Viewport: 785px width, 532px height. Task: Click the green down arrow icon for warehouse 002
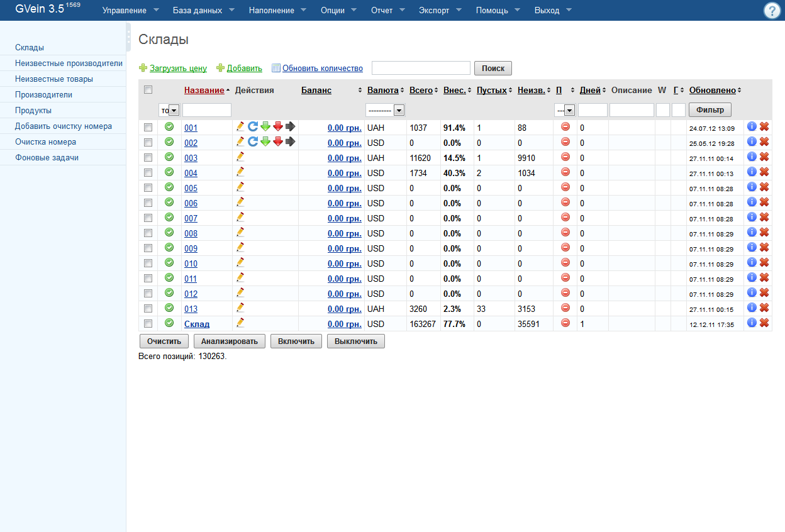click(x=265, y=142)
